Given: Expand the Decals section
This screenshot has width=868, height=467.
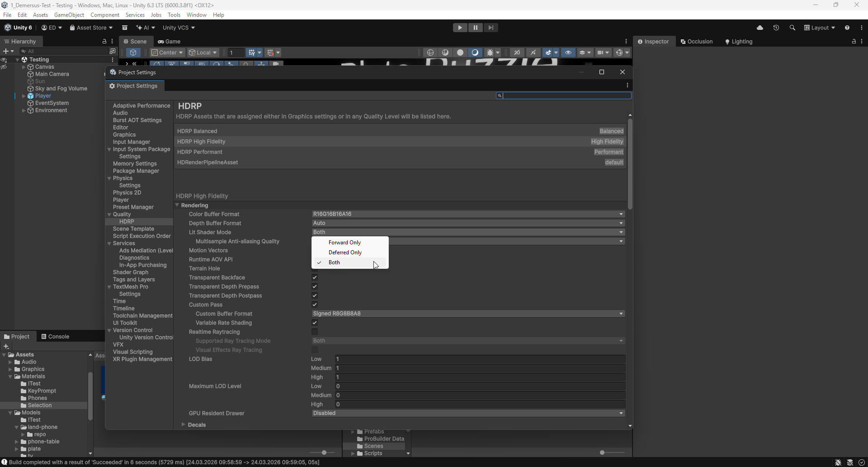Looking at the screenshot, I should [196, 424].
